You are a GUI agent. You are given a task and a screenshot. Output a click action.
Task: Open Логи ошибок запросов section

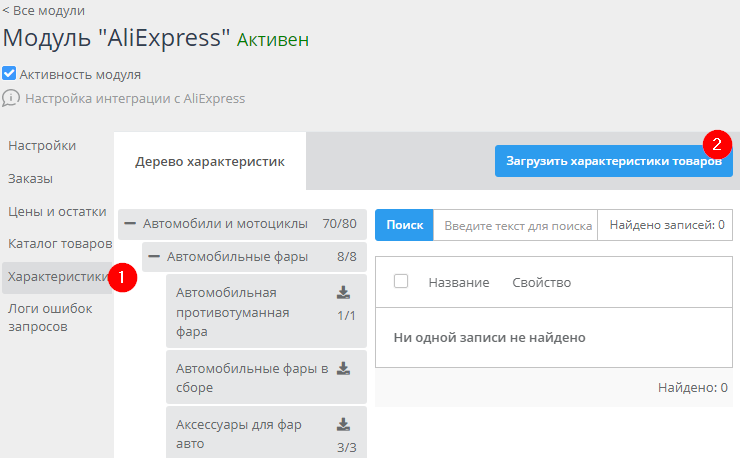click(x=50, y=318)
